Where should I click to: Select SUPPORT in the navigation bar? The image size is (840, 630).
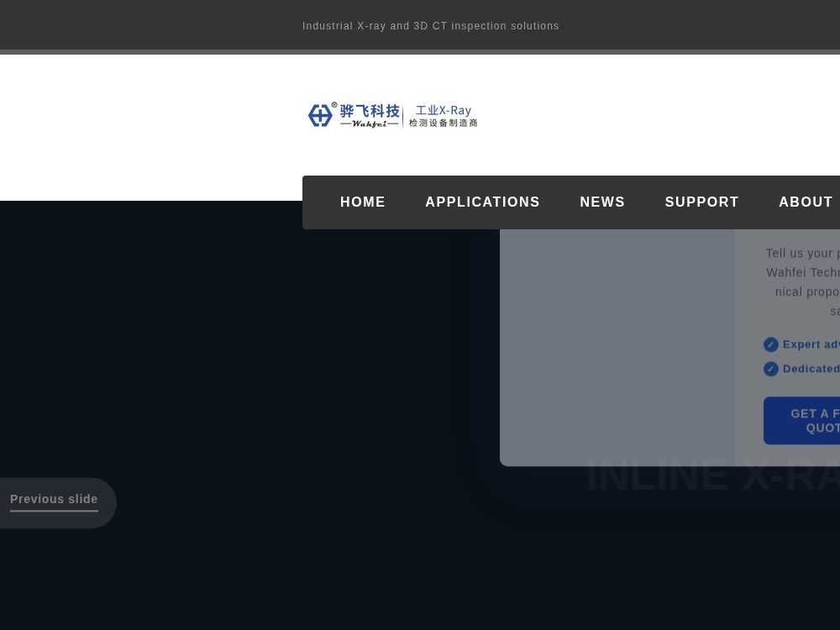coord(701,202)
